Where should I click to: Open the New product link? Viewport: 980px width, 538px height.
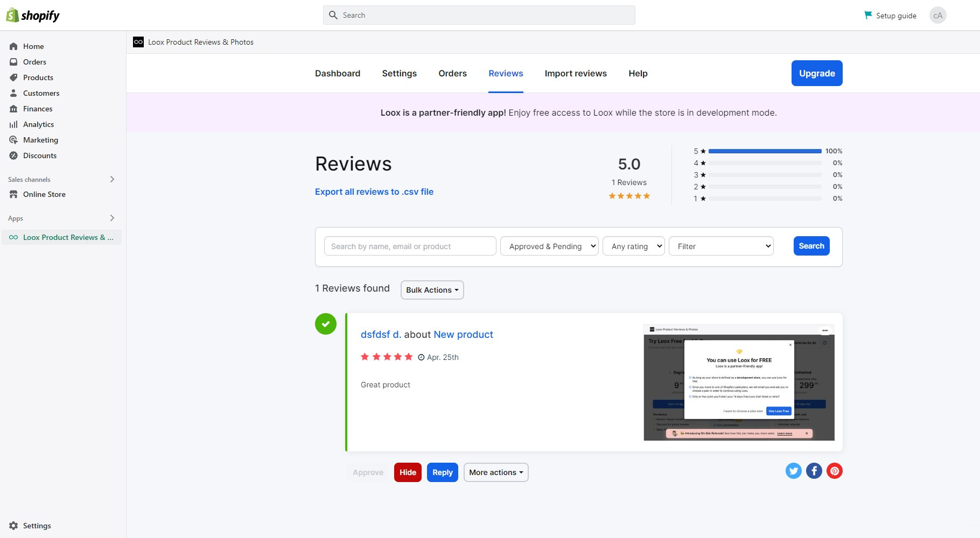[463, 335]
